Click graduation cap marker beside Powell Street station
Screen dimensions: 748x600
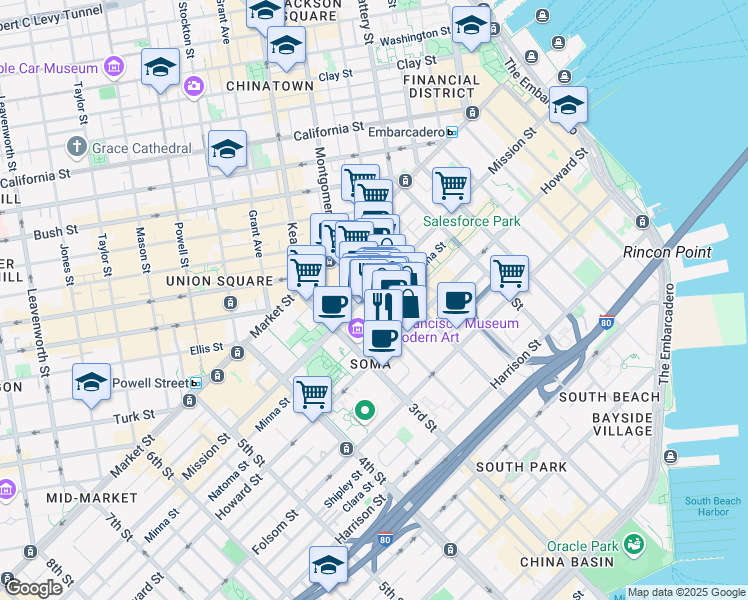pyautogui.click(x=92, y=385)
